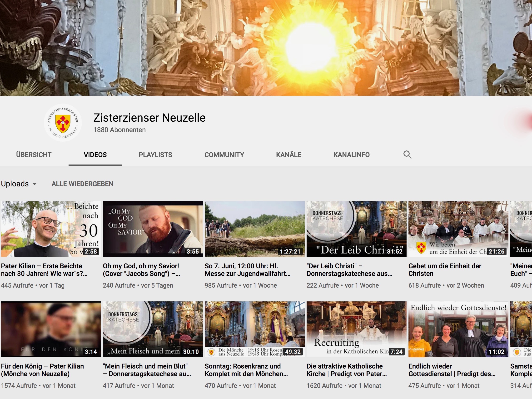Open title 'So 7. Juni, 12:00 Uhr: Hl. Messe'
This screenshot has width=532, height=399.
[x=248, y=270]
